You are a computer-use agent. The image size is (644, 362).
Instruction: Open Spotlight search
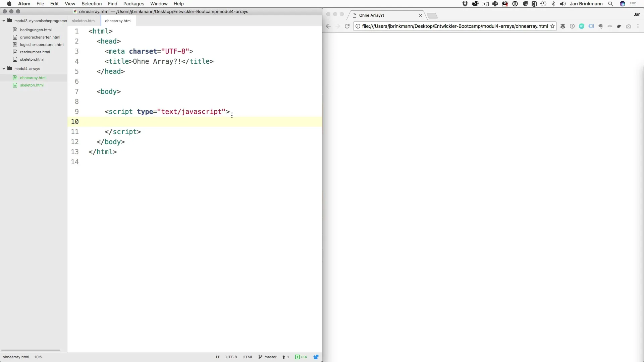pyautogui.click(x=611, y=4)
